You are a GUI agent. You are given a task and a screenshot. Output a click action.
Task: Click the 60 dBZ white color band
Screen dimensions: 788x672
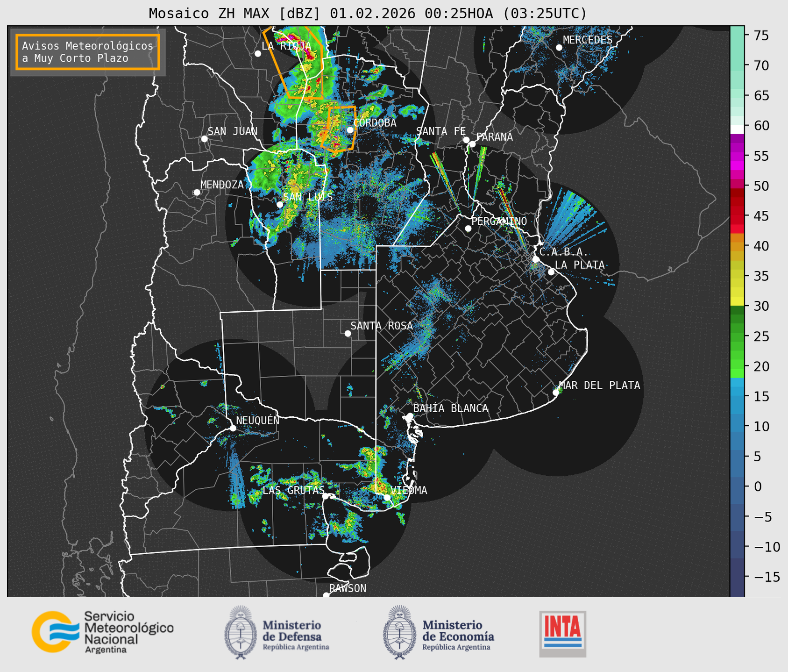pos(737,129)
